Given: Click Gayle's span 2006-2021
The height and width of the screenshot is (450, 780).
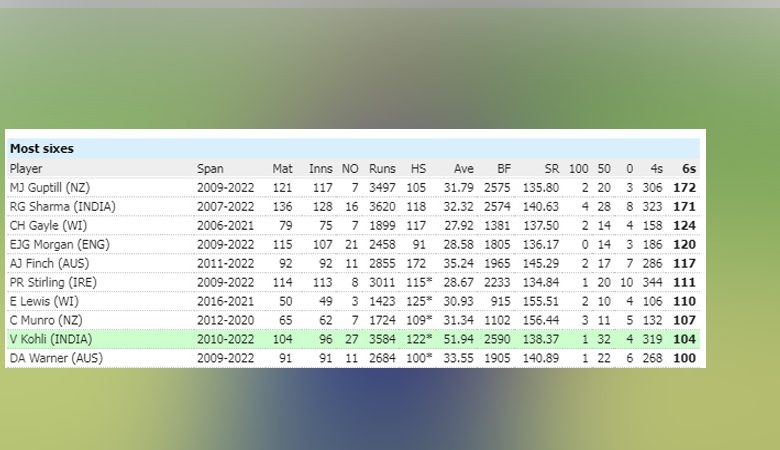Looking at the screenshot, I should (x=225, y=226).
